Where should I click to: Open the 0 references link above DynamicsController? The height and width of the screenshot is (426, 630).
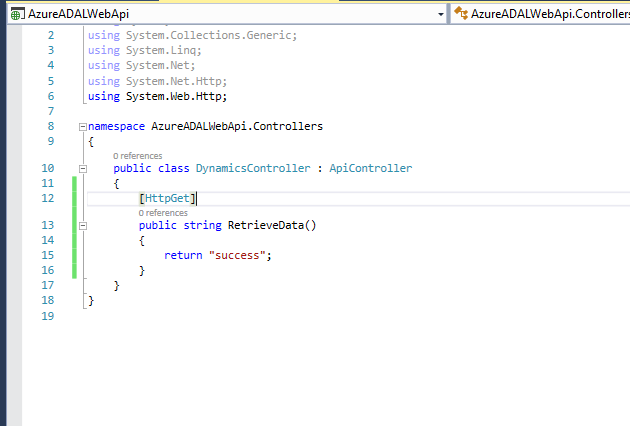[x=137, y=156]
